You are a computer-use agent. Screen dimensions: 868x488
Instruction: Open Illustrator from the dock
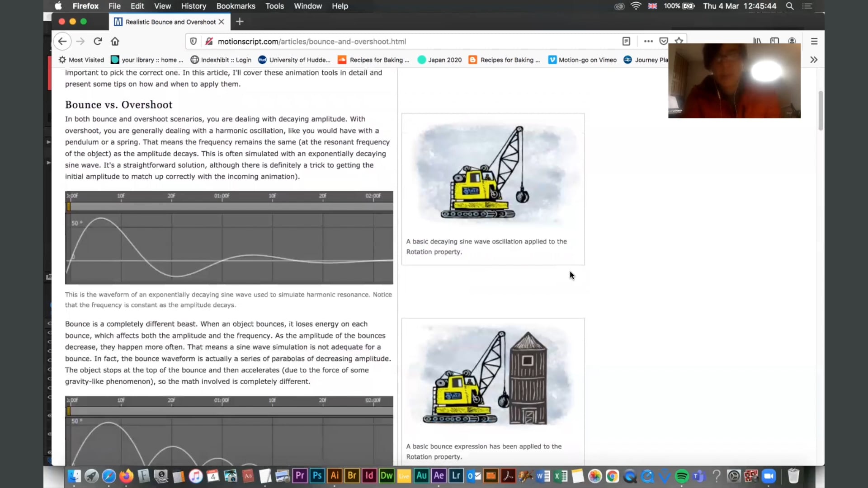click(335, 476)
